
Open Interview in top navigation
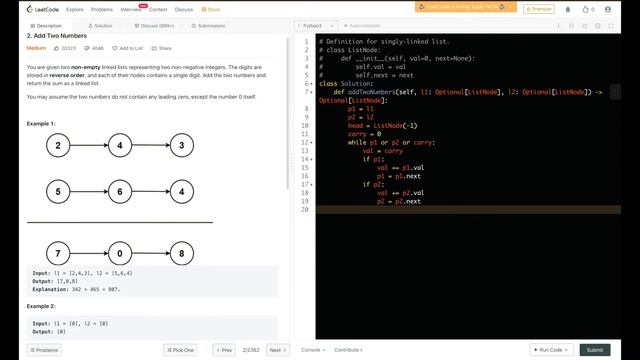pos(131,9)
